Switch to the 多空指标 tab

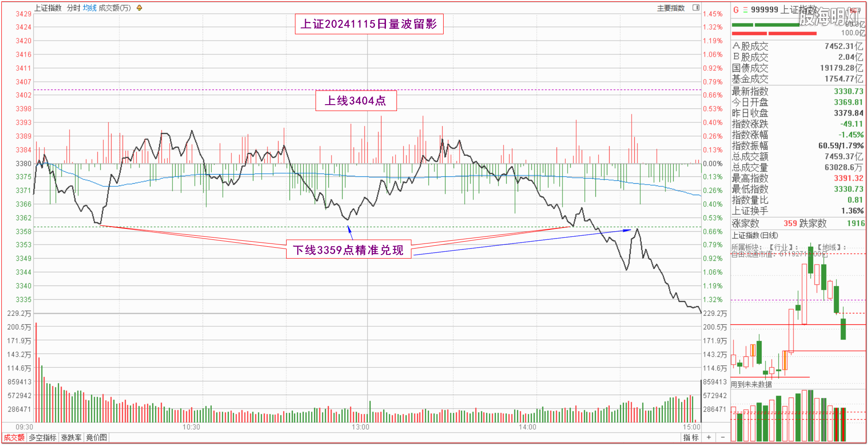point(43,438)
